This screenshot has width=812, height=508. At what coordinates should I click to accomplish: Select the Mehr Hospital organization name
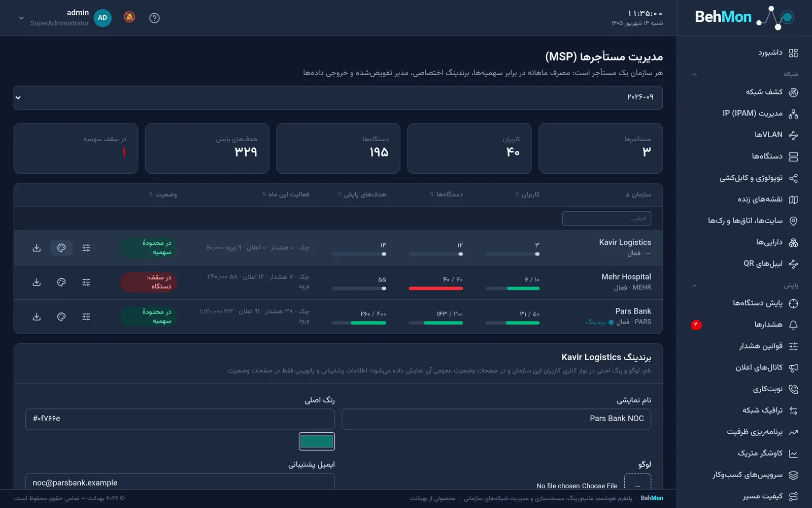[x=626, y=277]
